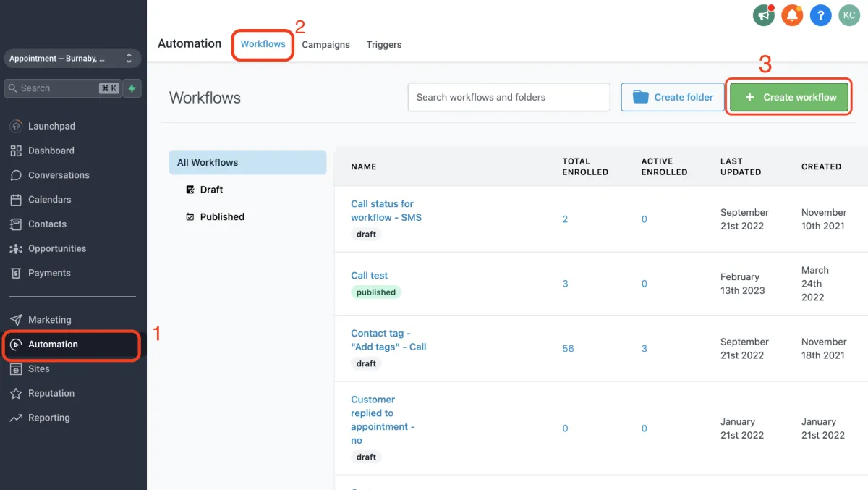Click the blue help question mark icon

(820, 14)
